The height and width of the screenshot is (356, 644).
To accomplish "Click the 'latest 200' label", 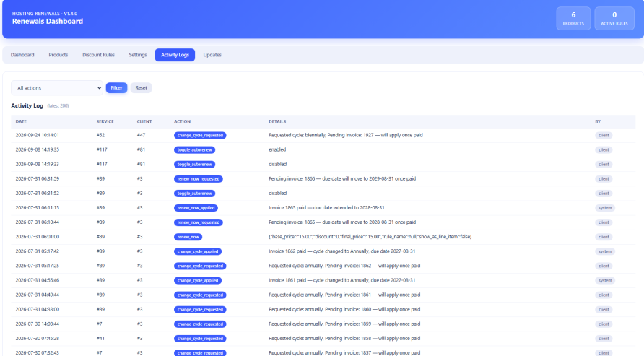I will [58, 106].
